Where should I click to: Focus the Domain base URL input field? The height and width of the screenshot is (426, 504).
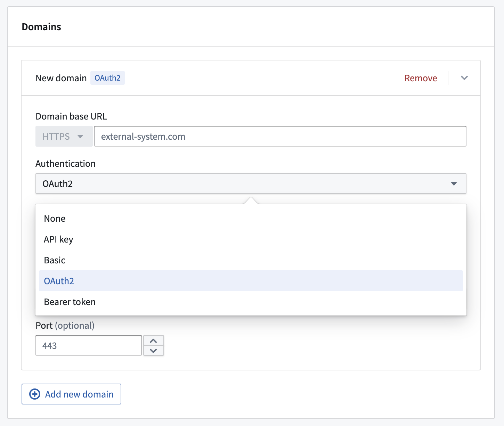tap(280, 136)
